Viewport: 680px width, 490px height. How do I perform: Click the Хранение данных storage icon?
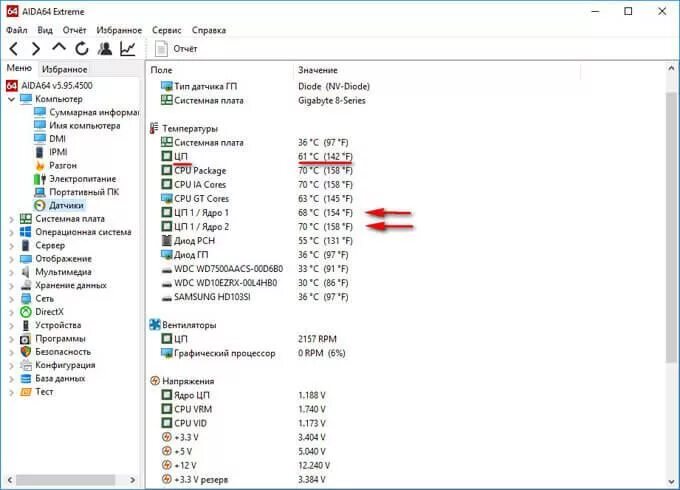tap(26, 285)
